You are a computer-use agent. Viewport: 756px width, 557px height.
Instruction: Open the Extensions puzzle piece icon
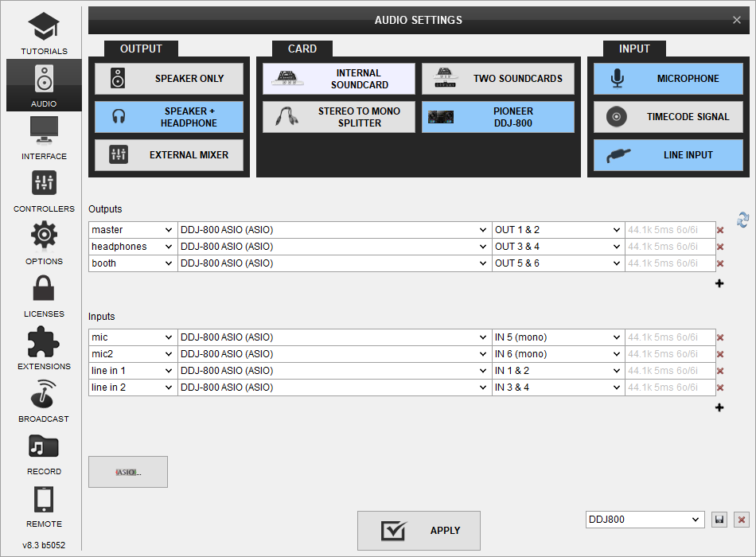tap(44, 348)
